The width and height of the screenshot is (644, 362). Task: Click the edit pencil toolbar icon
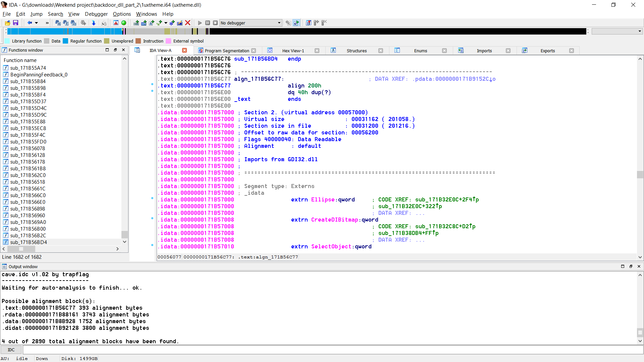tap(180, 23)
